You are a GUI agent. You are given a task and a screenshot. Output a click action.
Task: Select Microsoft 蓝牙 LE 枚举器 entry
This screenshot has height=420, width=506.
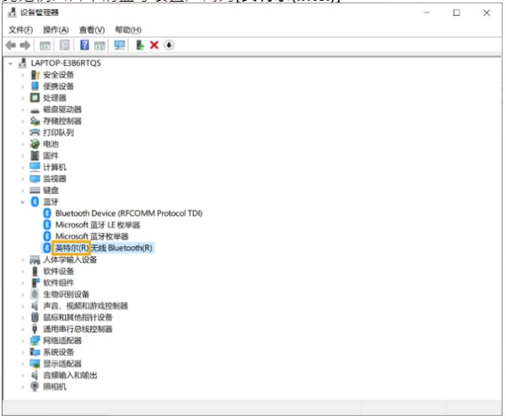click(98, 225)
